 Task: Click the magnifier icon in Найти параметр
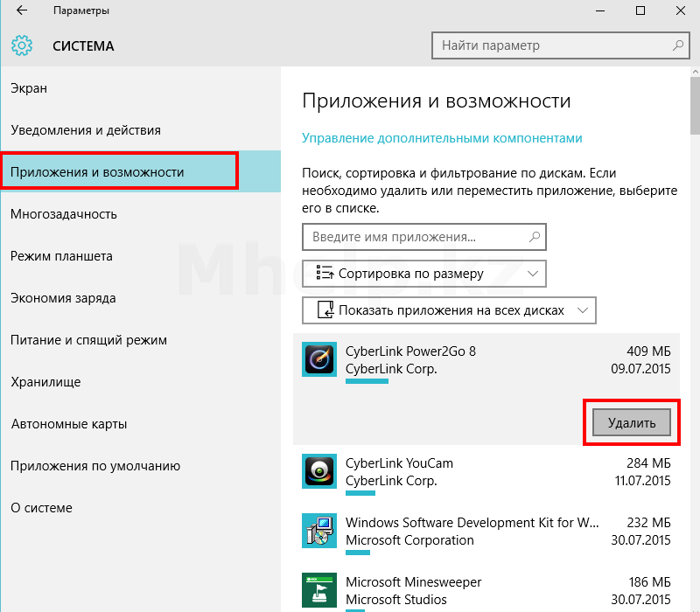tap(678, 45)
